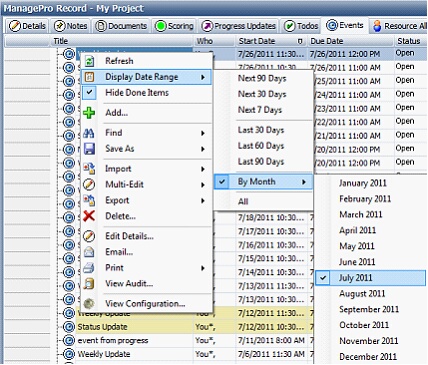Choose Last 90 Days range
Screen dimensions: 428x365
[261, 161]
